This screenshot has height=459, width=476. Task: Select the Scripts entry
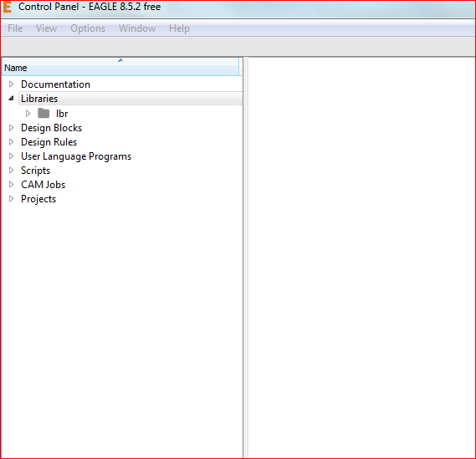(x=35, y=171)
